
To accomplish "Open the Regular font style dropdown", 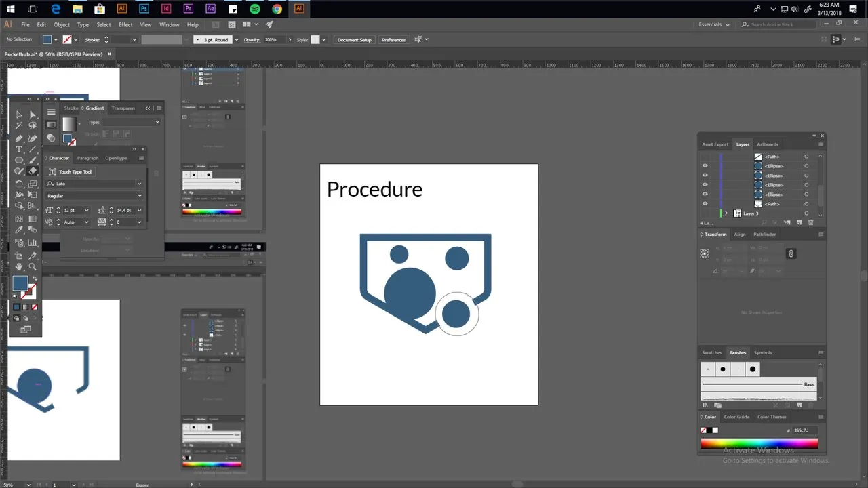I will point(140,196).
